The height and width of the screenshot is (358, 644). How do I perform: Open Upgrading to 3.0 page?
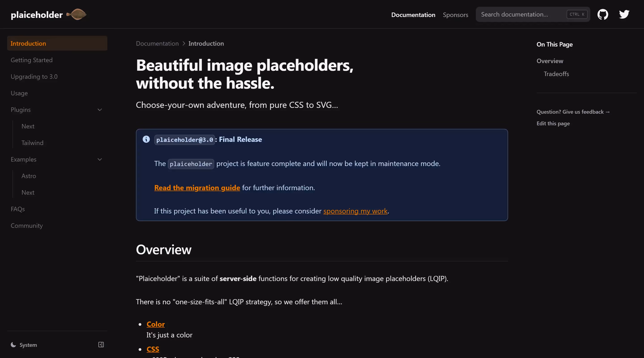pyautogui.click(x=34, y=77)
